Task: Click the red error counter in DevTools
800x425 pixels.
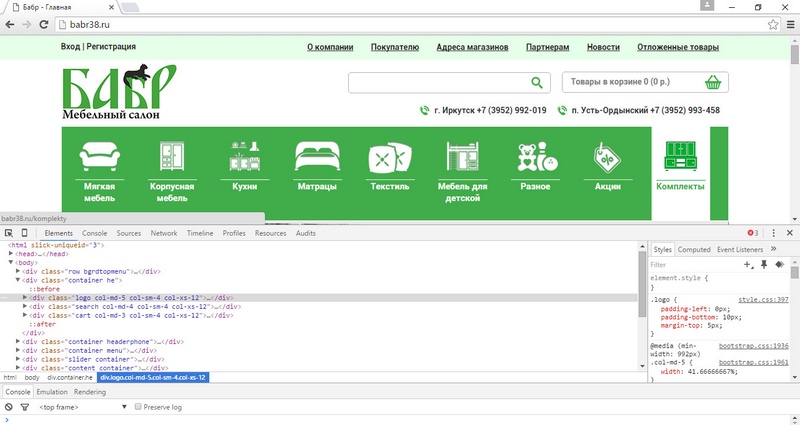Action: (753, 233)
